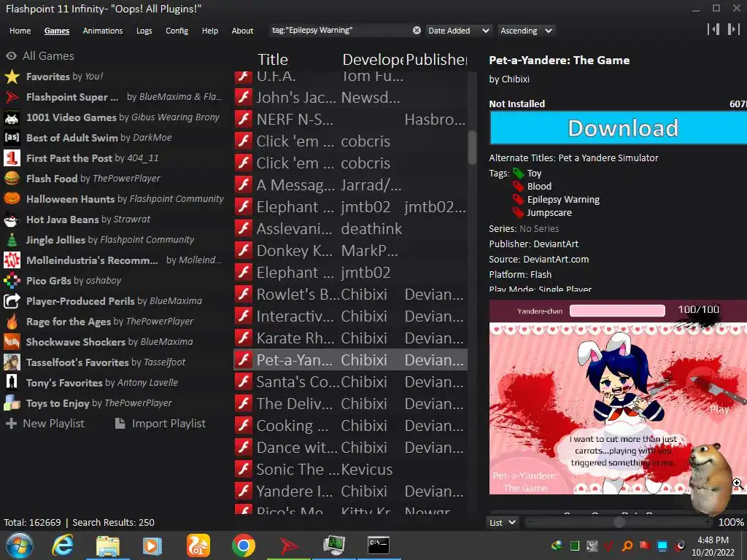Screen dimensions: 747x560
Task: Open Best of Adult Swim playlist icon
Action: coord(12,138)
